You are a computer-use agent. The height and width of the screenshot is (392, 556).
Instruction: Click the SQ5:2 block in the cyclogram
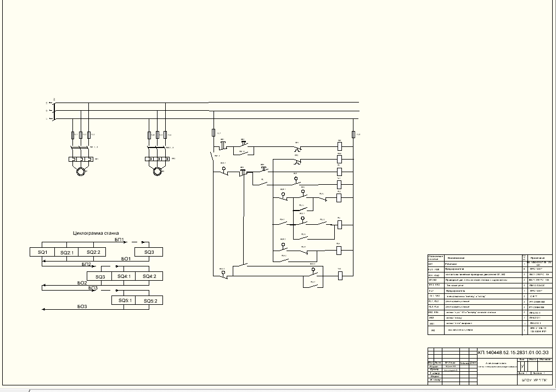coord(150,300)
